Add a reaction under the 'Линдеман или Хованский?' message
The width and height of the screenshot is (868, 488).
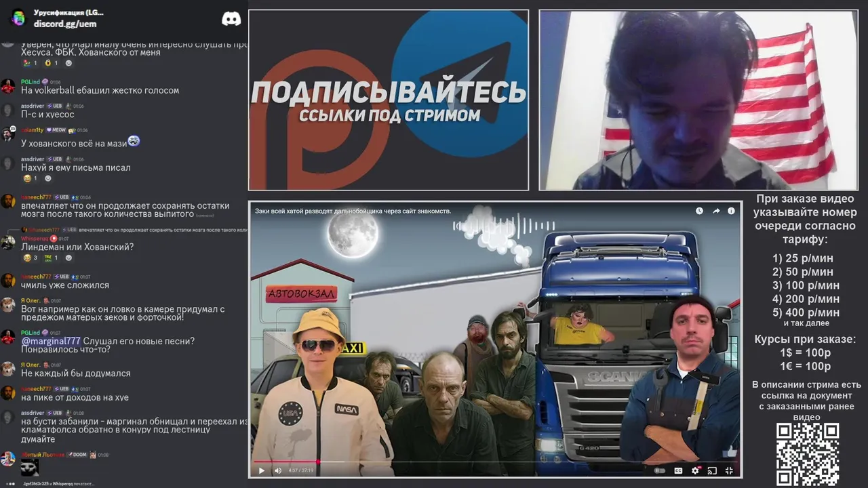pos(68,258)
